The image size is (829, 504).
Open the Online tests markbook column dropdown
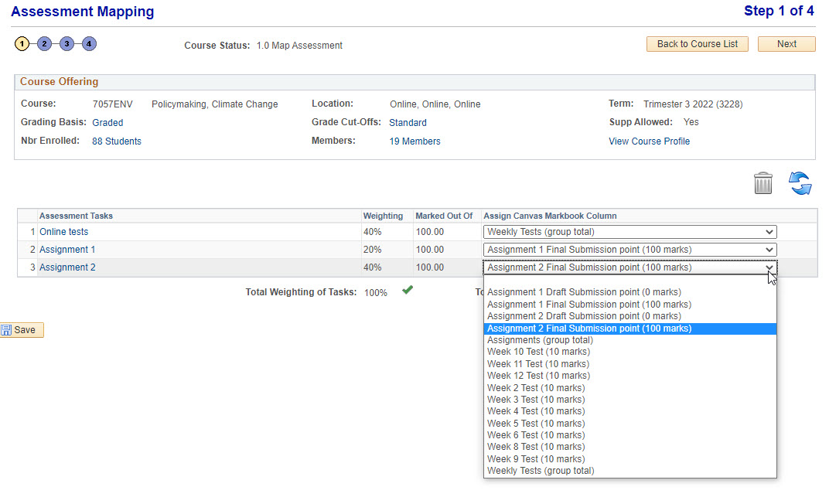(x=629, y=232)
